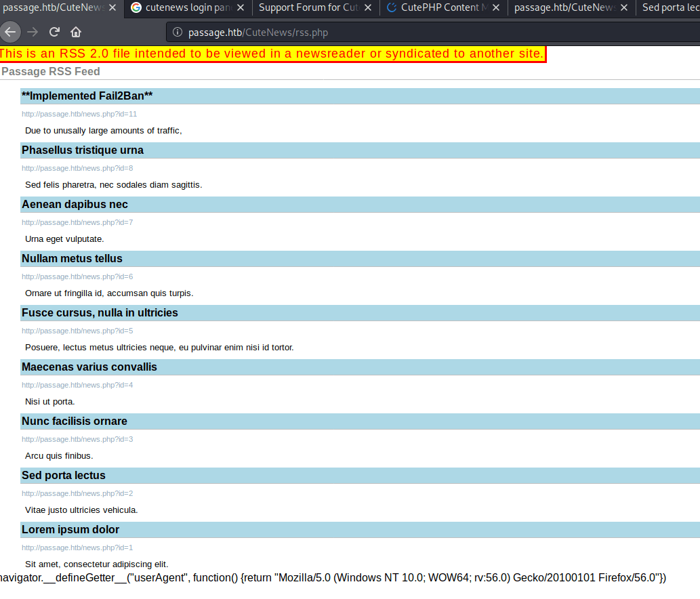Viewport: 700px width, 599px height.
Task: Click the navigator.__defineGetter__ userAgent line
Action: pos(333,578)
